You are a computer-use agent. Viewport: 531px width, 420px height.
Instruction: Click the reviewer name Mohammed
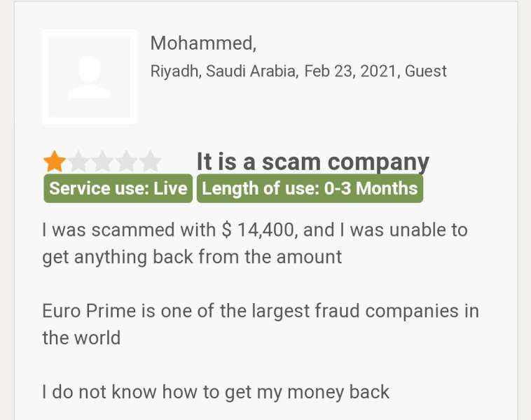(202, 43)
